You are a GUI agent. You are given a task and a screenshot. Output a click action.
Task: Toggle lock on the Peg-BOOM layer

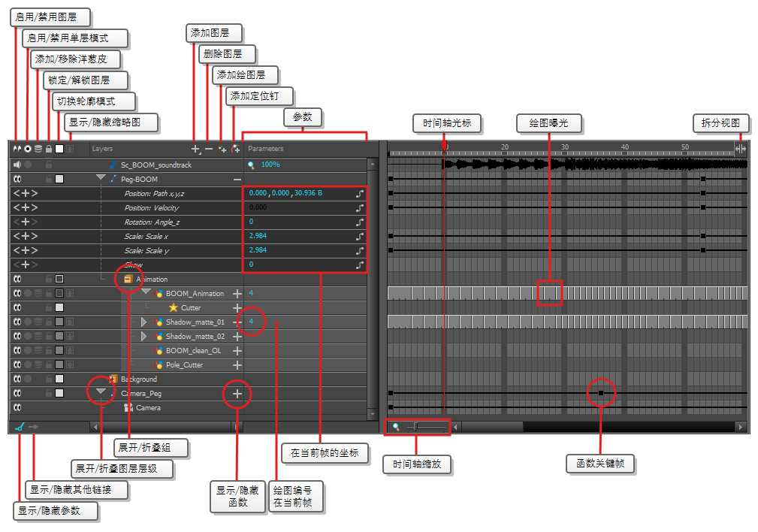(x=49, y=179)
